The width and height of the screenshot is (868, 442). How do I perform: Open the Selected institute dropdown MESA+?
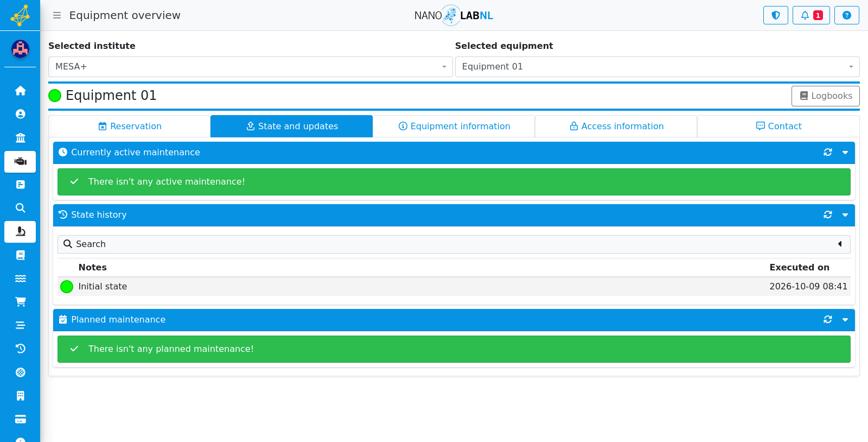[251, 67]
